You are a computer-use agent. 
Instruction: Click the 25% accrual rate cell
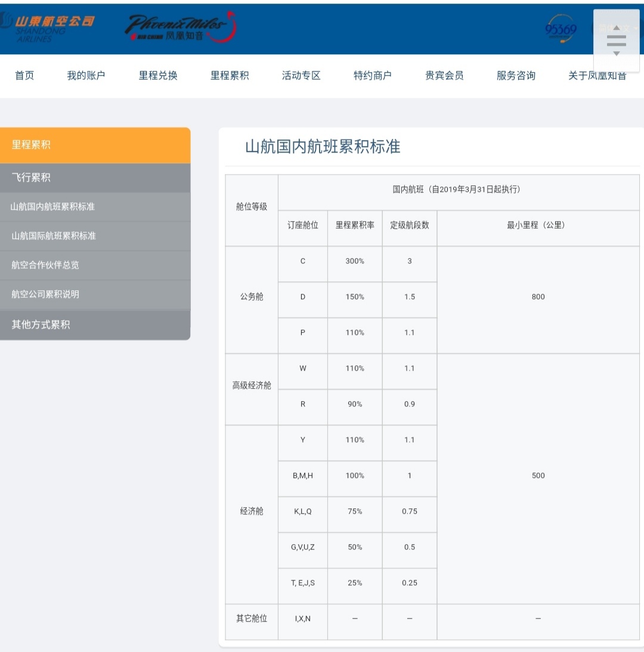tap(355, 586)
